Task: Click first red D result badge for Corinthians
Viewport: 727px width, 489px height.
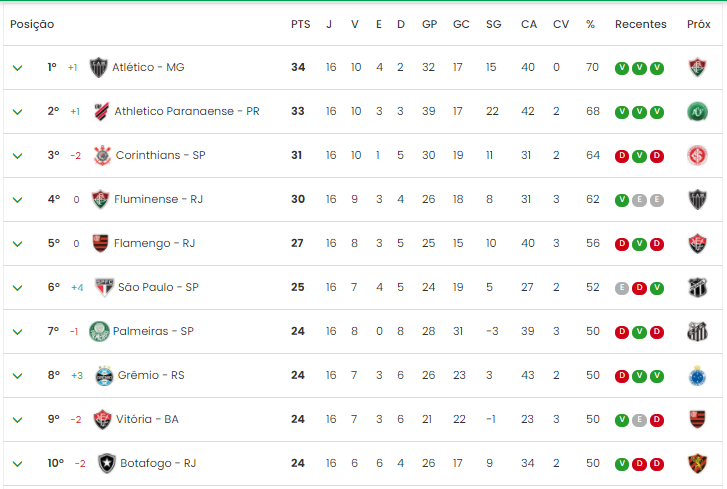Action: pos(622,156)
